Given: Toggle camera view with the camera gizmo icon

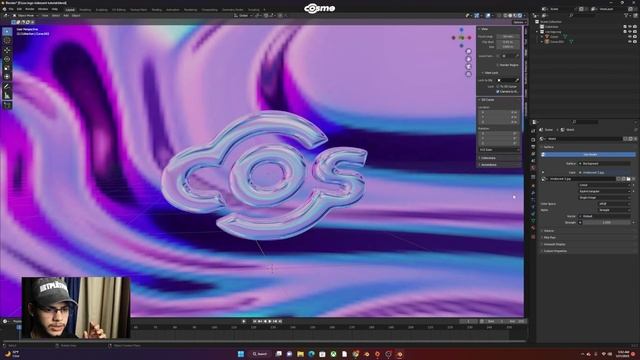Looking at the screenshot, I should pyautogui.click(x=469, y=67).
